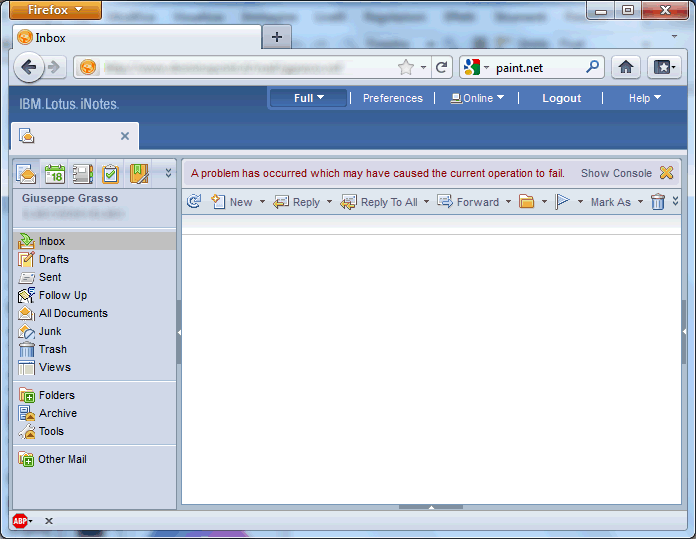The width and height of the screenshot is (696, 539).
Task: Expand the Folders section
Action: coord(95,395)
